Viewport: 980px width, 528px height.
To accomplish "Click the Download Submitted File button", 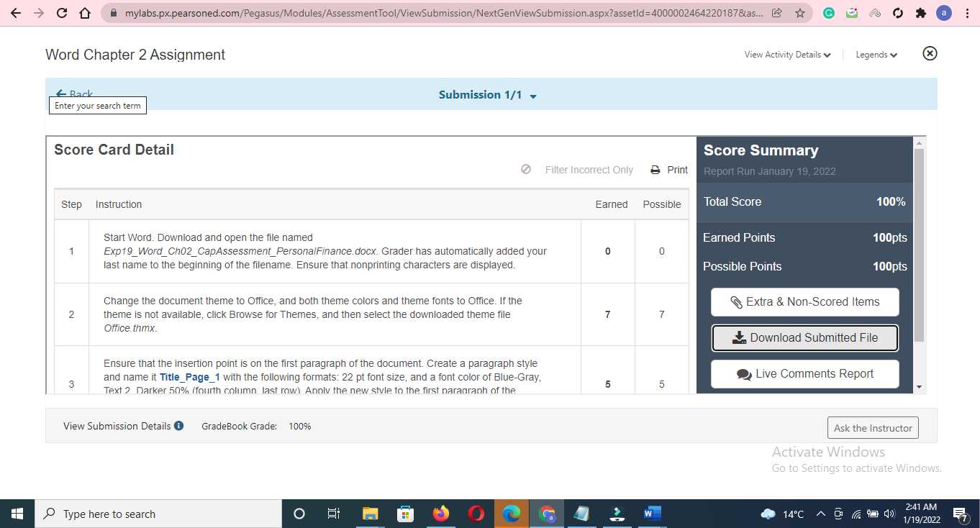I will click(x=805, y=337).
